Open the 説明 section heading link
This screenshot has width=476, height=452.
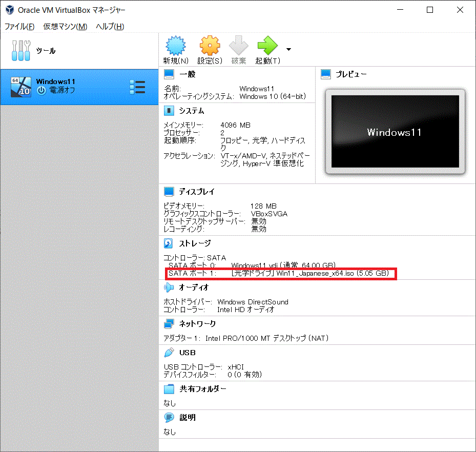[188, 417]
